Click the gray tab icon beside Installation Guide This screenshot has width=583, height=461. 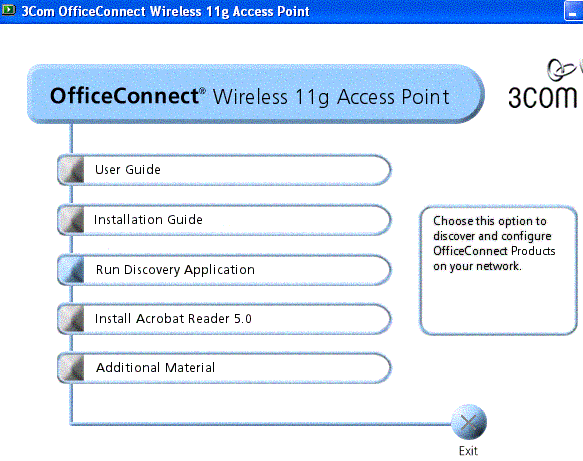[x=71, y=220]
